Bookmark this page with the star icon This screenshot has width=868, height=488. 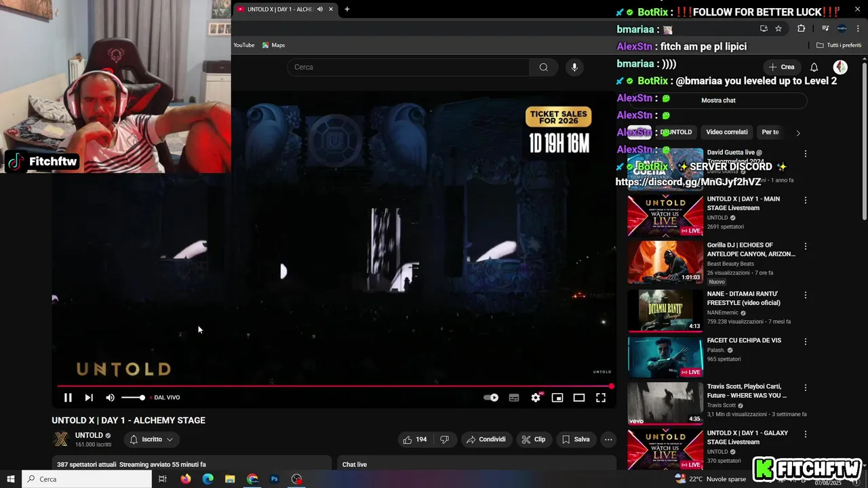778,28
